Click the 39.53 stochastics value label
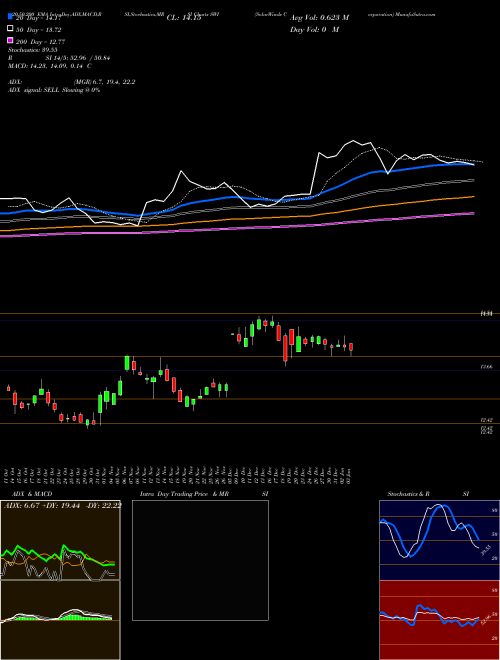 [486, 551]
